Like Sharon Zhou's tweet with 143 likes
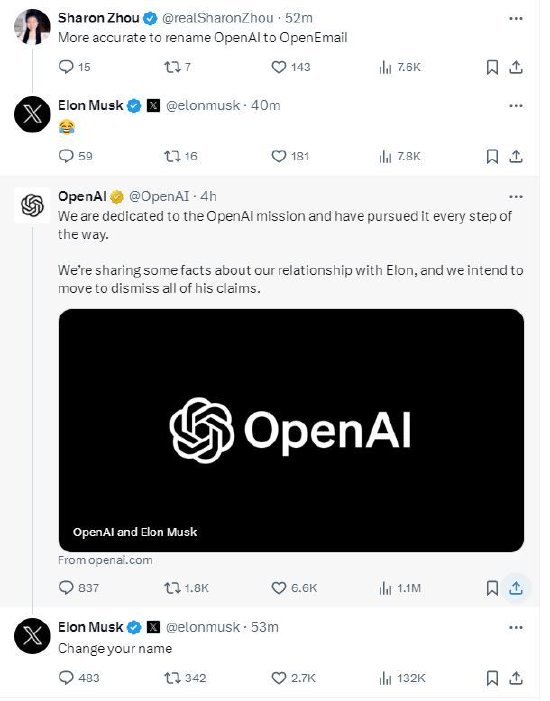Image resolution: width=550 pixels, height=701 pixels. (279, 67)
